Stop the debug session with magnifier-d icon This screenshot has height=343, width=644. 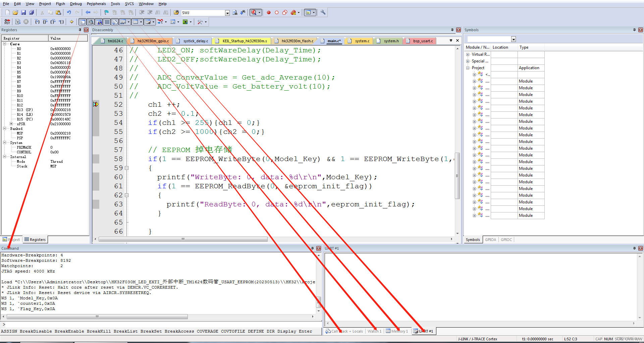tap(254, 12)
